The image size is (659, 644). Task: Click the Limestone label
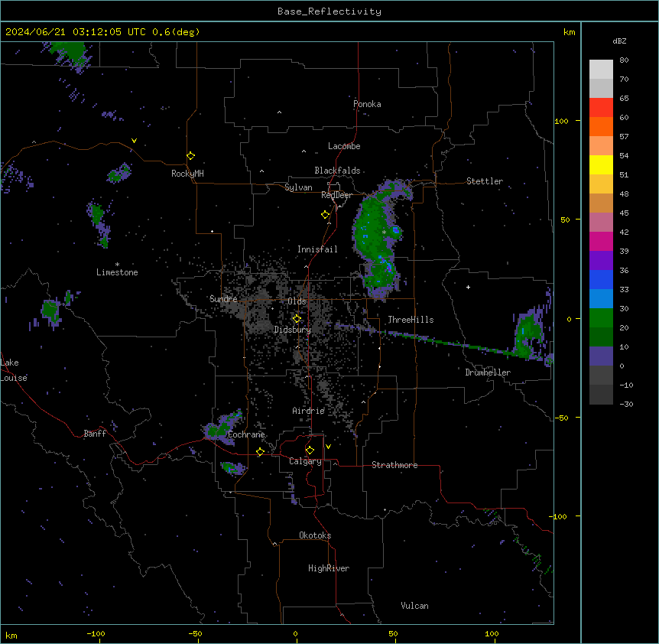click(117, 272)
